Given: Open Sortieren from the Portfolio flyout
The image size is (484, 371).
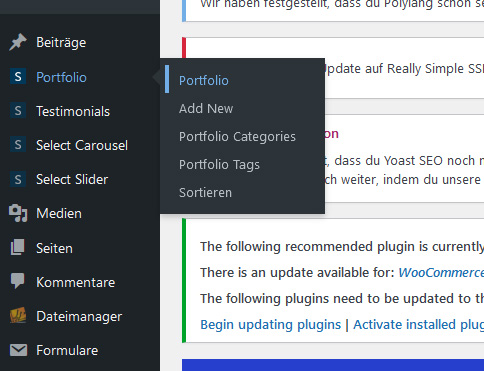Looking at the screenshot, I should coord(205,193).
